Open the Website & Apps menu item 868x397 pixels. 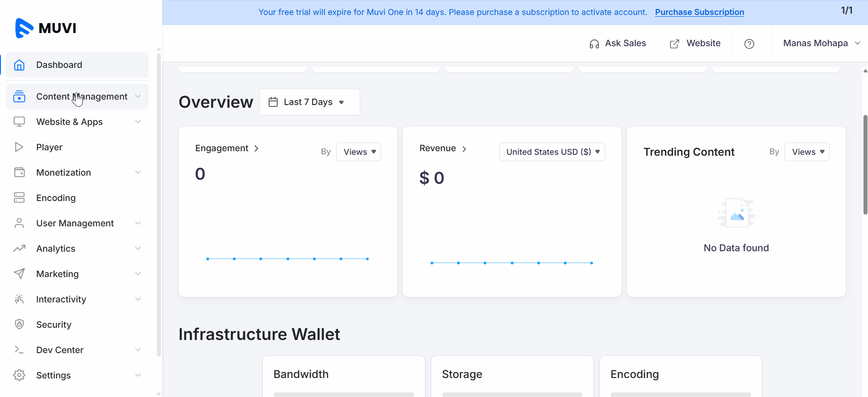click(69, 122)
